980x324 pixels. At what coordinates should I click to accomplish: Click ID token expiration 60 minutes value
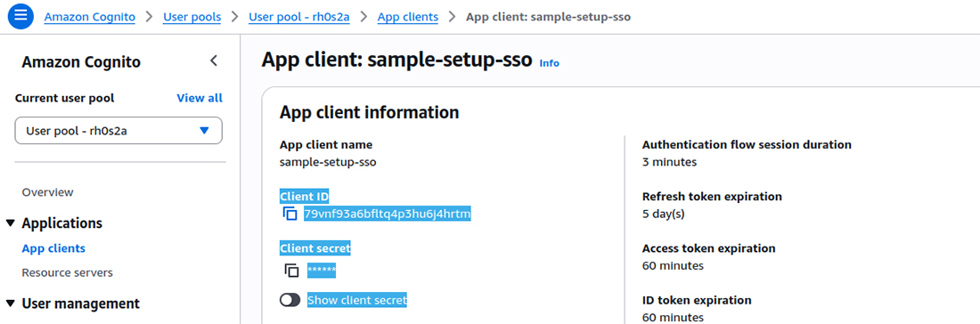[674, 318]
